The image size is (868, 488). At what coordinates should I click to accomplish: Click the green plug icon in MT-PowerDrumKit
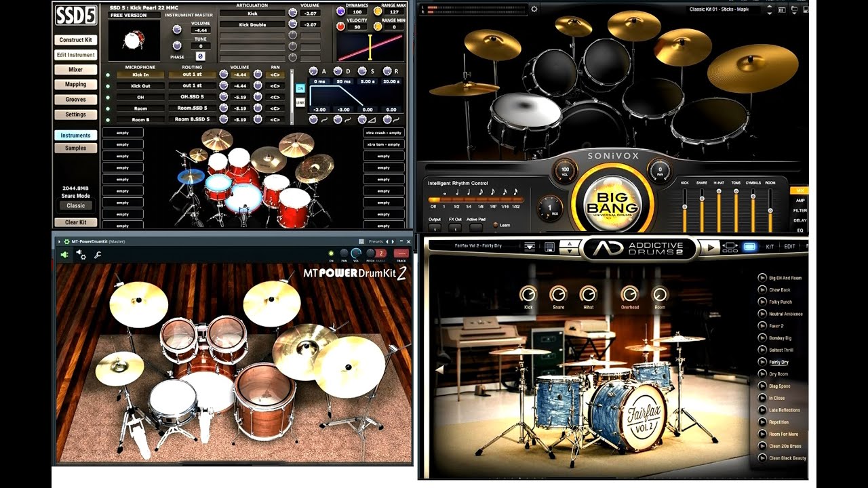pos(64,255)
